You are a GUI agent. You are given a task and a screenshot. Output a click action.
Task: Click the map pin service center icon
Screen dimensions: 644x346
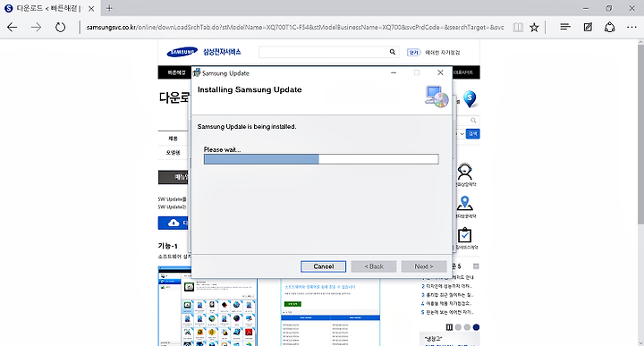(x=464, y=204)
